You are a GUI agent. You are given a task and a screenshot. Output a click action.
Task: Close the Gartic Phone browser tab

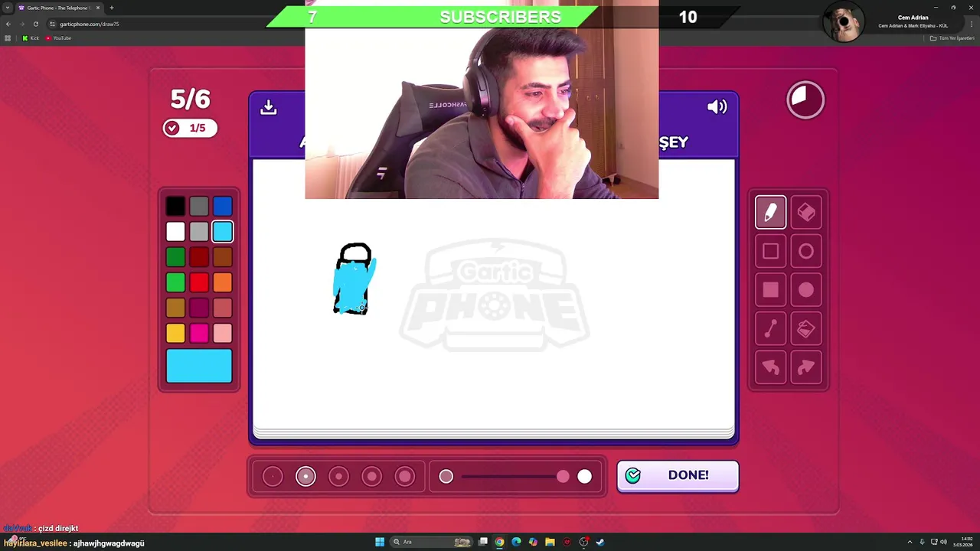tap(98, 8)
